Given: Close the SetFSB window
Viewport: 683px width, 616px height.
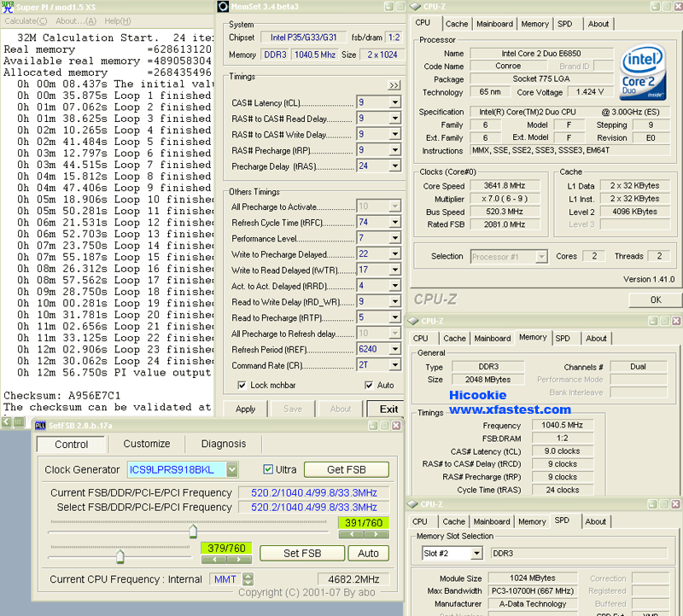Looking at the screenshot, I should pyautogui.click(x=396, y=426).
